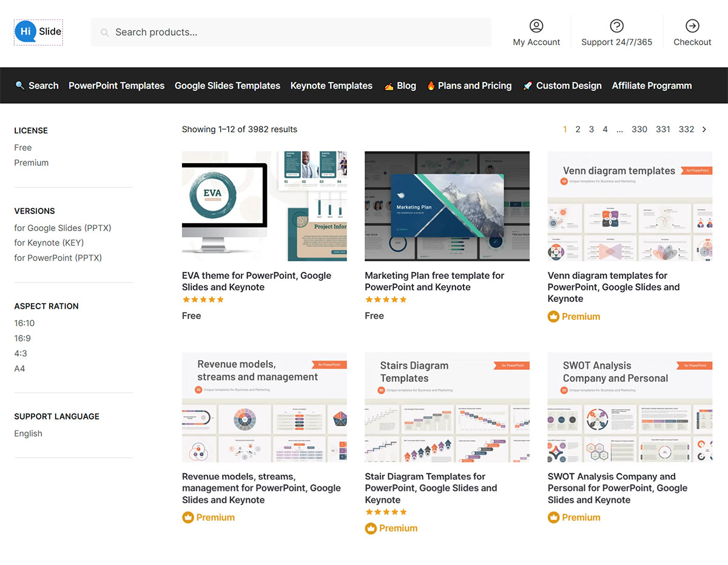Filter by Premium license
728x565 pixels.
pos(32,162)
